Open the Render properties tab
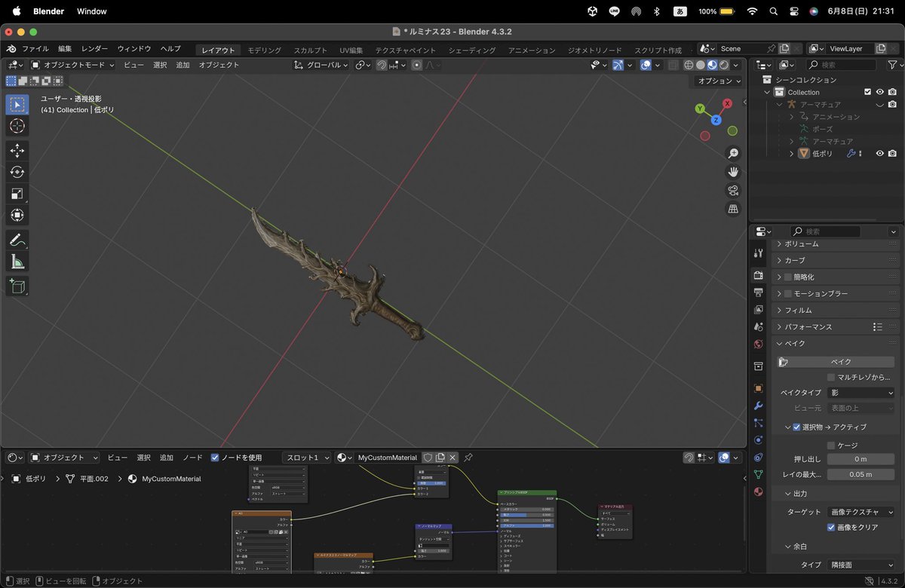This screenshot has height=588, width=905. 759,275
